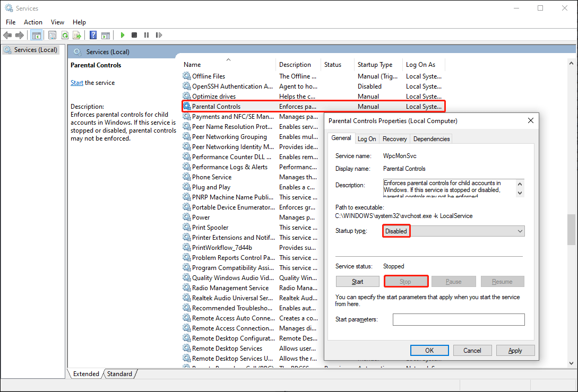The height and width of the screenshot is (392, 578).
Task: Click the Stop button in Properties dialog
Action: pyautogui.click(x=406, y=282)
